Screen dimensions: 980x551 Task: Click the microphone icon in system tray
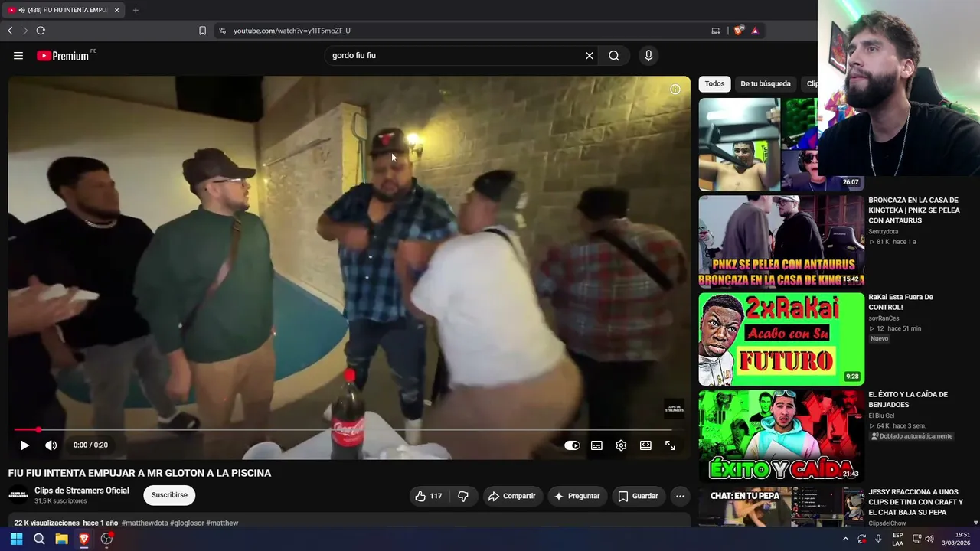click(x=878, y=539)
